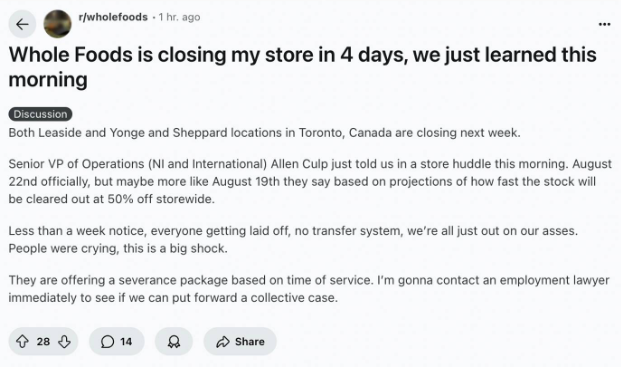Click the share arrow icon
The width and height of the screenshot is (621, 368).
point(223,341)
